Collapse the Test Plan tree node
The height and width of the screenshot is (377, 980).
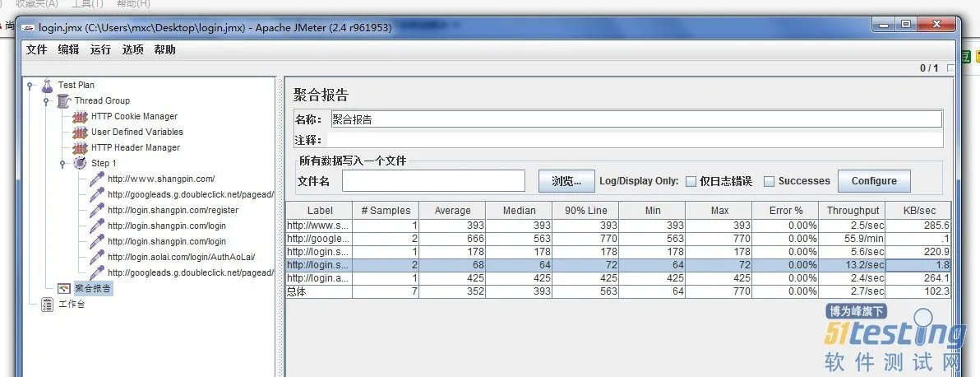pyautogui.click(x=30, y=85)
